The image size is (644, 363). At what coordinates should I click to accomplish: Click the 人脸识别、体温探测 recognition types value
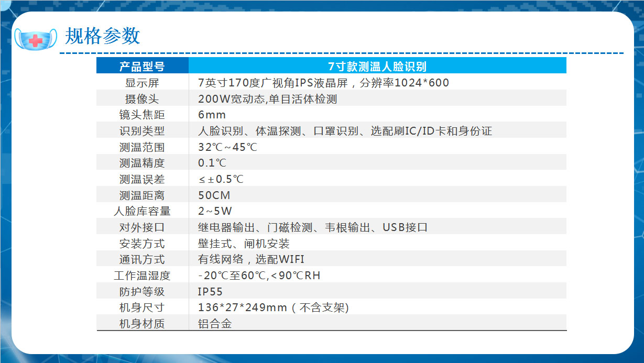click(x=345, y=131)
